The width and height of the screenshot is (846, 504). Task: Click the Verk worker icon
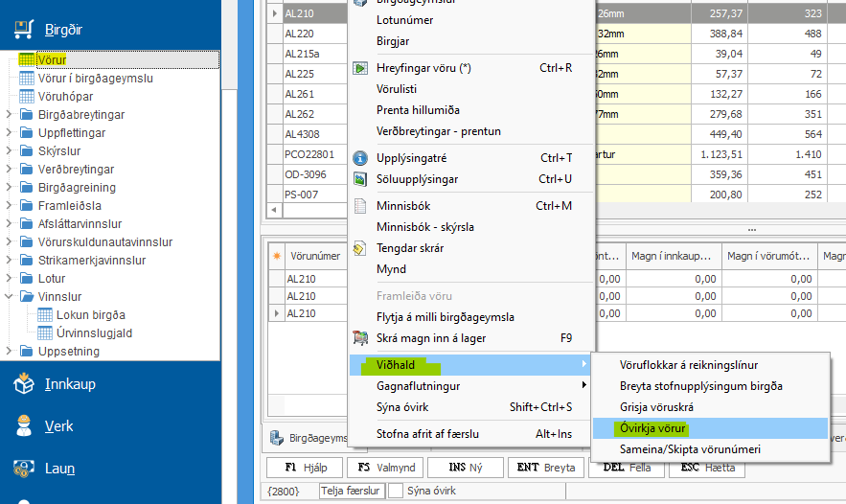(24, 426)
